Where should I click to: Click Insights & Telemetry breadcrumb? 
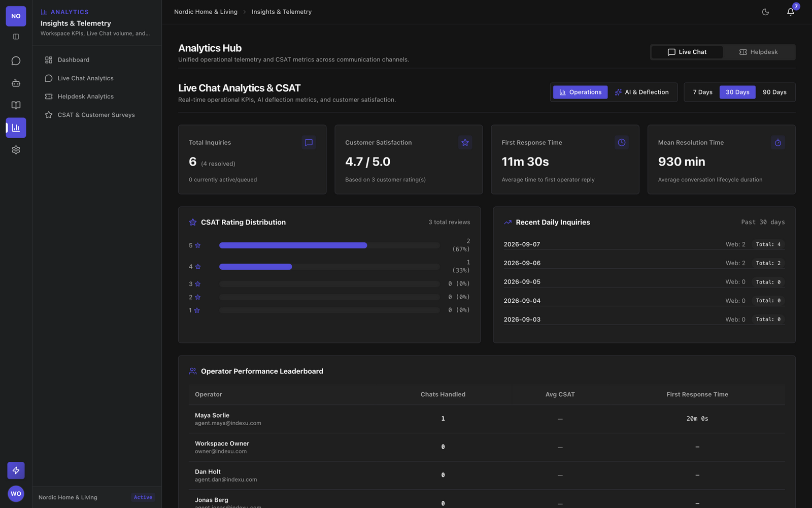(x=282, y=12)
